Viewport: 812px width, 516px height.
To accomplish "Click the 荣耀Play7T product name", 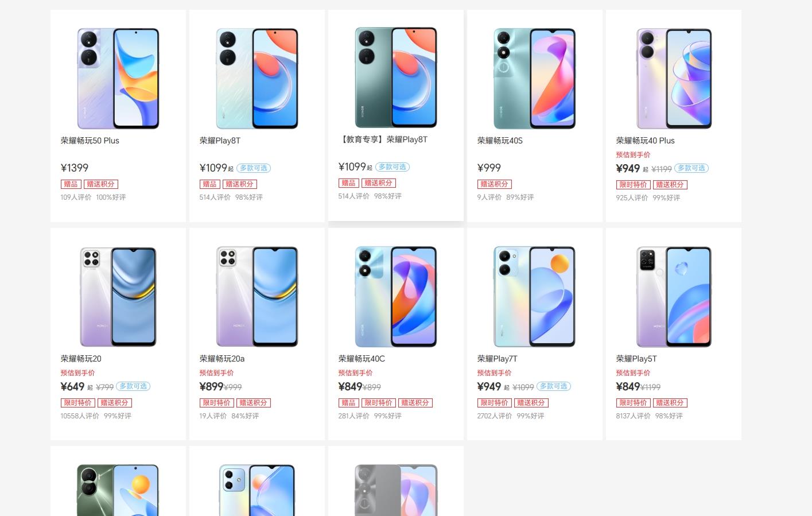I will click(498, 359).
